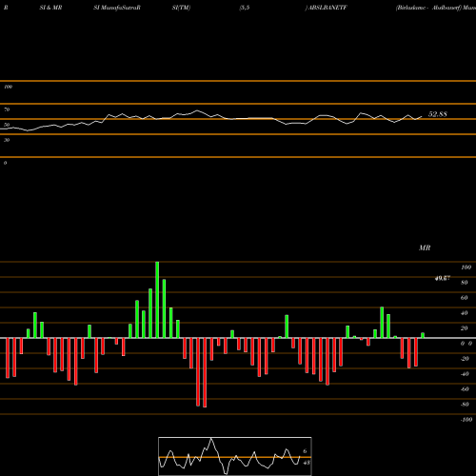Click the current RSI value 52.88
Viewport: 476px width, 476px height.
coord(438,114)
